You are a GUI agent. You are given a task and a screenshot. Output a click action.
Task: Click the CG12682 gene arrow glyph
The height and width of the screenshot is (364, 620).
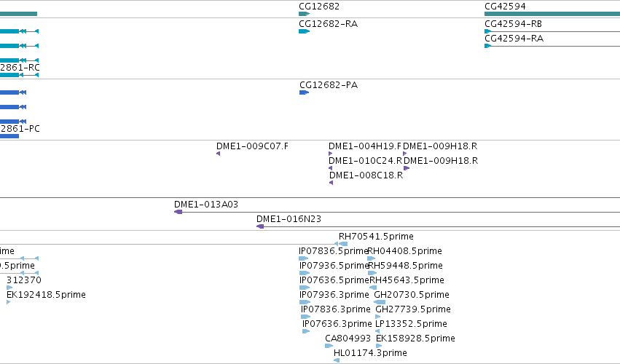304,14
